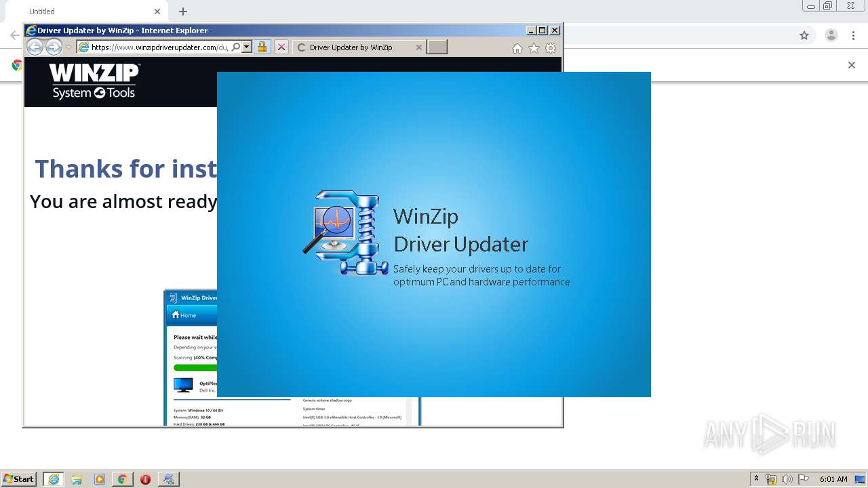Viewport: 868px width, 488px height.
Task: Click the security lock icon in IE
Action: pyautogui.click(x=262, y=47)
